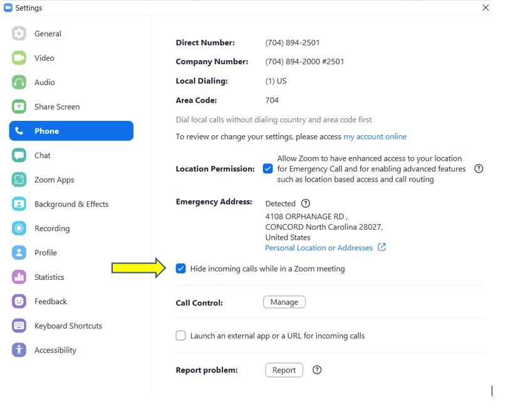
Task: Click the Zoom Apps icon
Action: [x=19, y=180]
